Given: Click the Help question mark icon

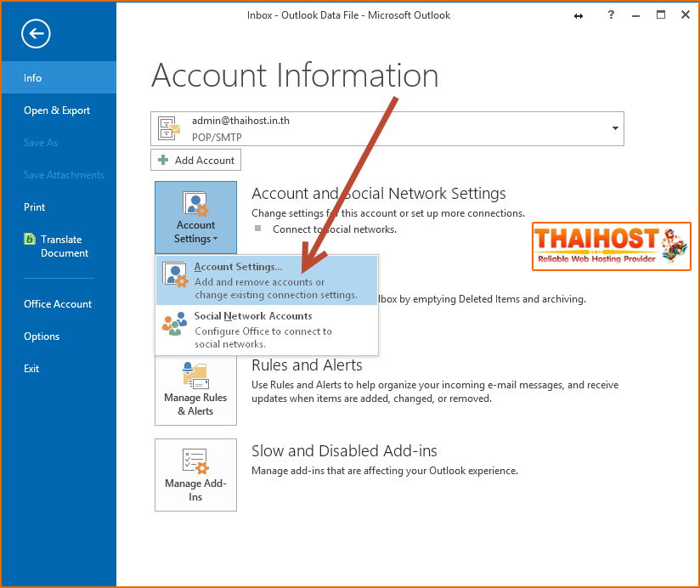Looking at the screenshot, I should pos(611,14).
